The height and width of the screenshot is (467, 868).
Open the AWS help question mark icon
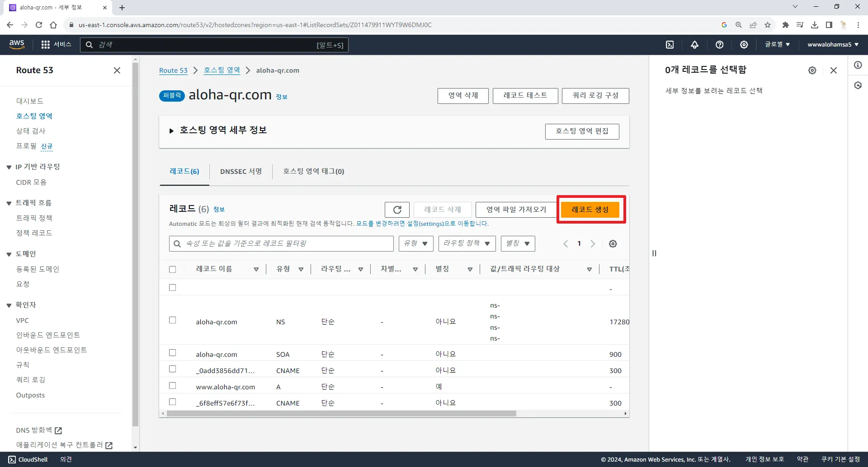tap(720, 45)
